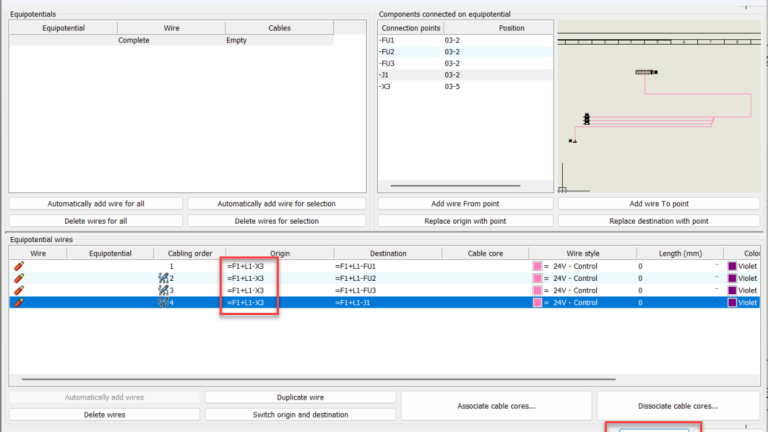Screen dimensions: 768x432
Task: Click Delete wires button
Action: point(104,414)
